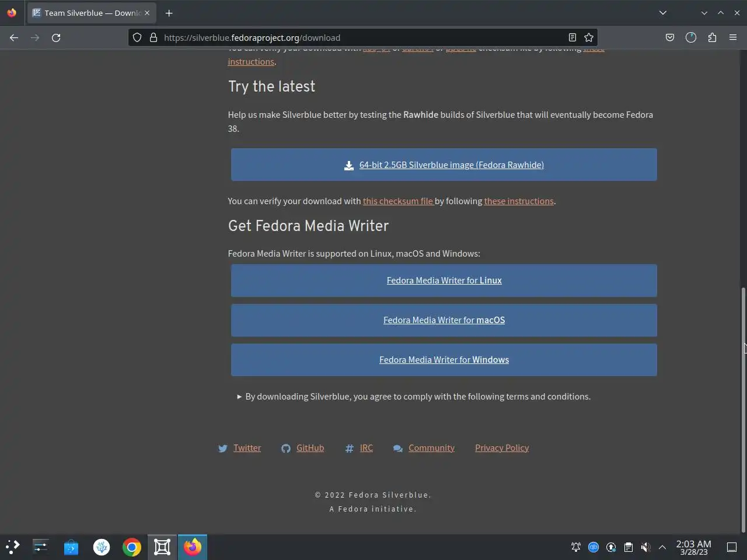Viewport: 747px width, 560px height.
Task: Click the GitHub octocat icon
Action: tap(286, 449)
